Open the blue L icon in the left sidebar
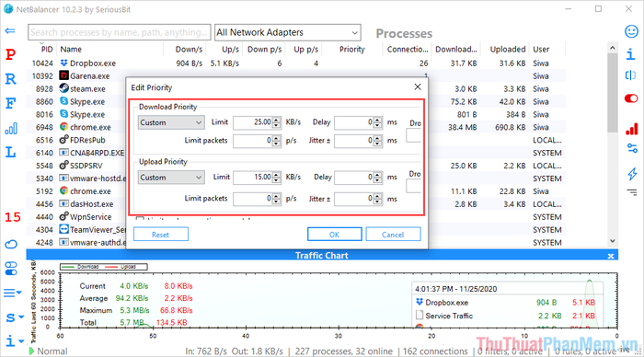 (10, 153)
